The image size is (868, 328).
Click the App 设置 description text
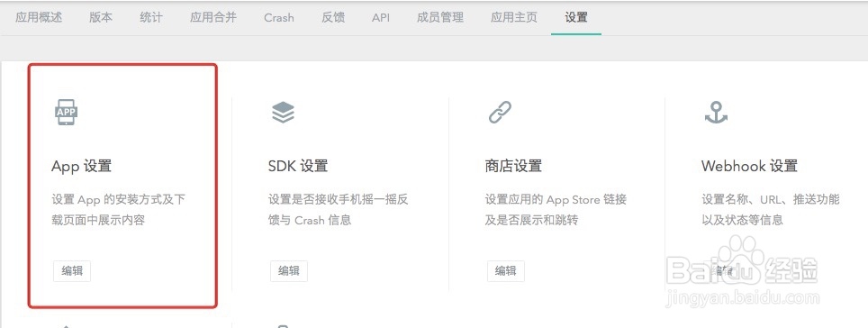pyautogui.click(x=119, y=209)
